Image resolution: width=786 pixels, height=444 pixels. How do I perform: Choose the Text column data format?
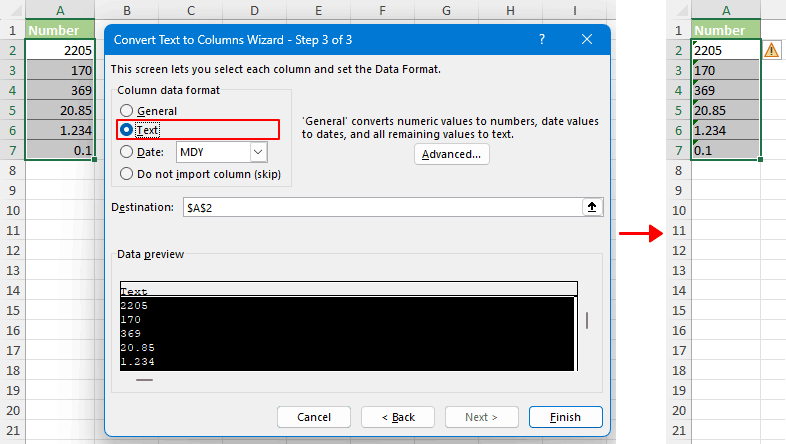127,130
